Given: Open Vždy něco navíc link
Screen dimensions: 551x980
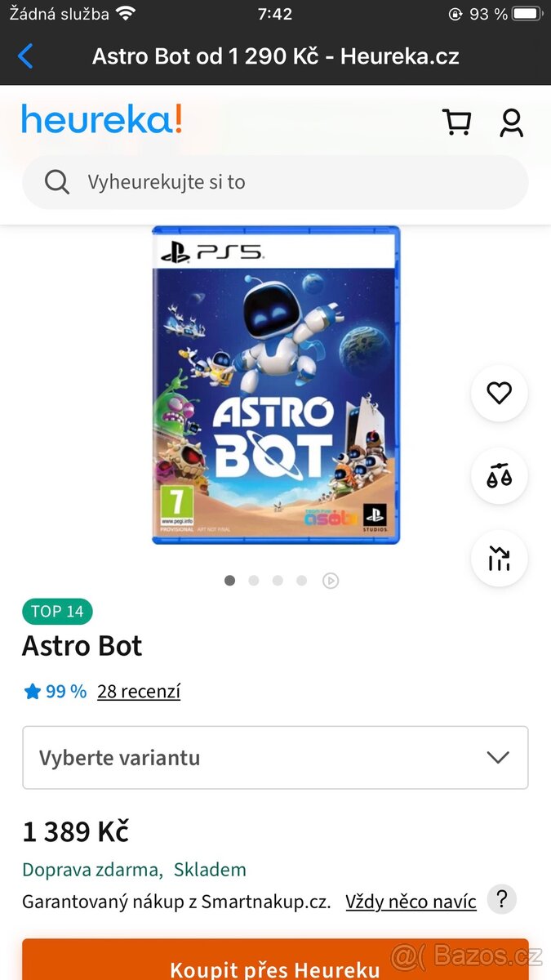Looking at the screenshot, I should coord(411,902).
